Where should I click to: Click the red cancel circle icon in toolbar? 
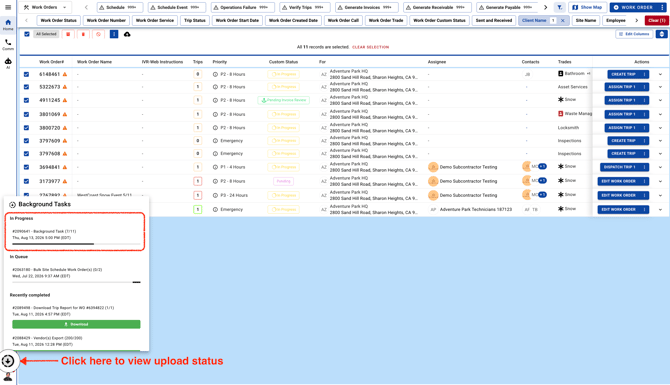[98, 34]
